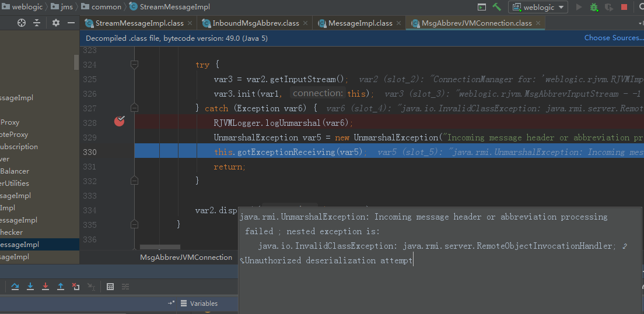644x314 pixels.
Task: Click the Force Step Into red arrow
Action: coord(45,287)
